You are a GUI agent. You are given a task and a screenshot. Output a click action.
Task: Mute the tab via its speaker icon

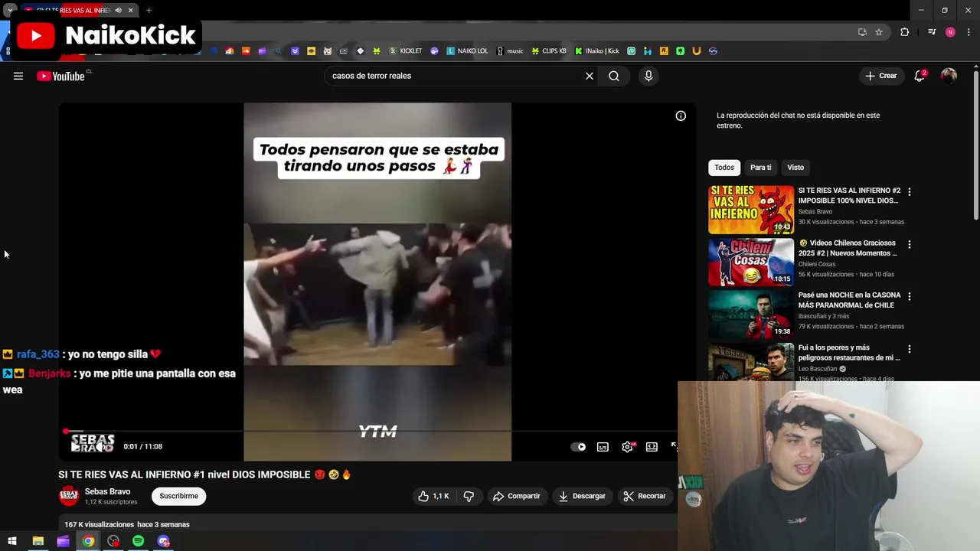118,11
